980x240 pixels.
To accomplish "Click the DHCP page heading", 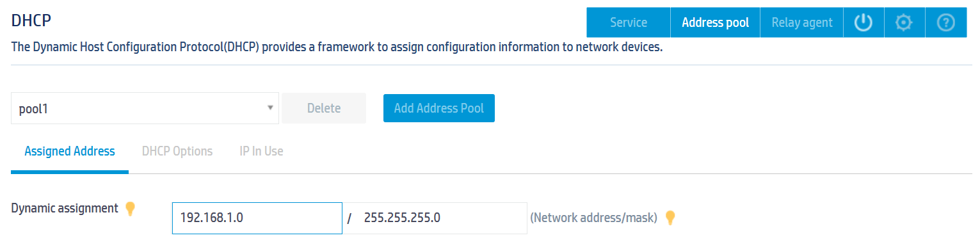I will pyautogui.click(x=31, y=20).
